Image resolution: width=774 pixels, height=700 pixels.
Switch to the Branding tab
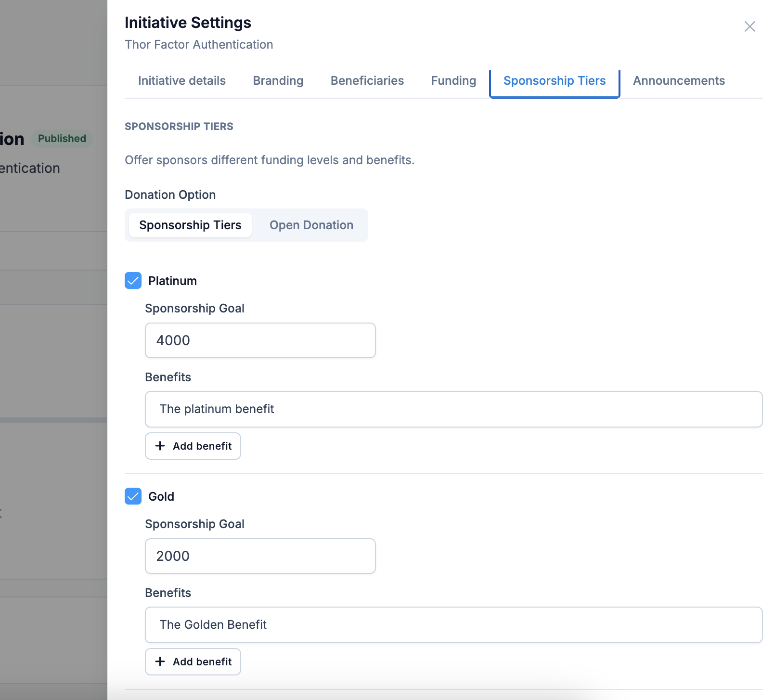coord(278,81)
